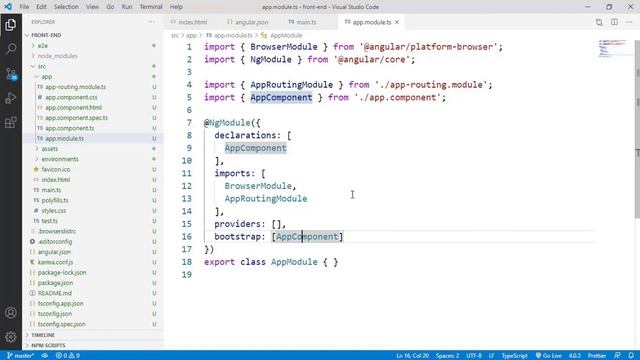The image size is (640, 360).
Task: Click UTF-8 encoding in status bar
Action: pyautogui.click(x=474, y=356)
